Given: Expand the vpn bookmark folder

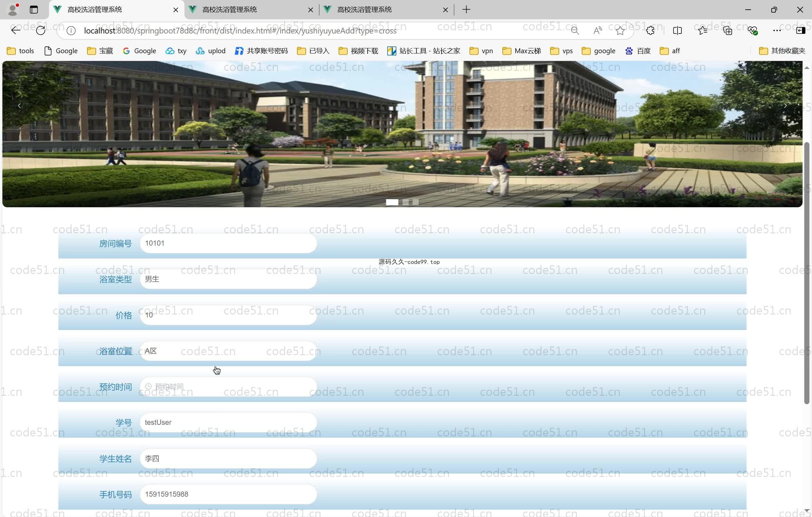Looking at the screenshot, I should pos(481,51).
